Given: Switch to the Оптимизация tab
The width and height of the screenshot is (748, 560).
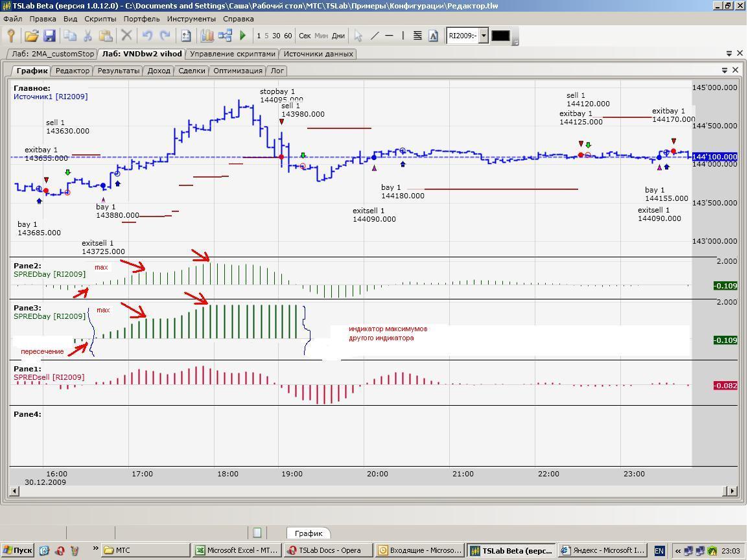Looking at the screenshot, I should tap(237, 71).
